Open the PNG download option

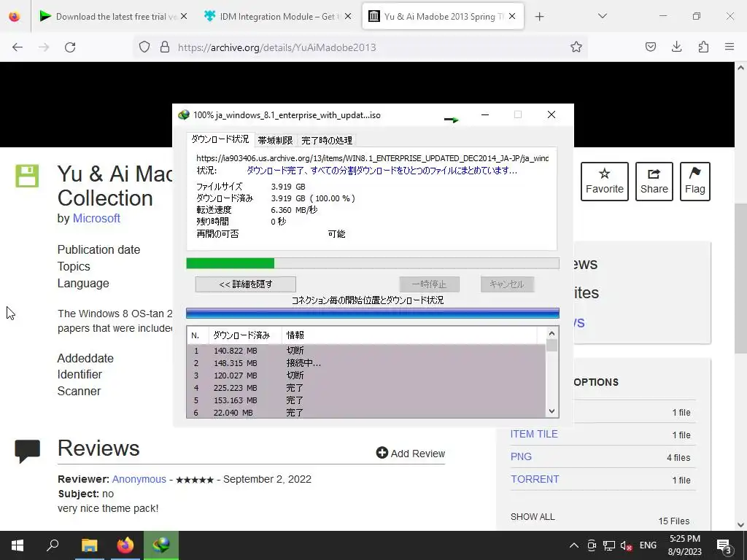click(521, 456)
